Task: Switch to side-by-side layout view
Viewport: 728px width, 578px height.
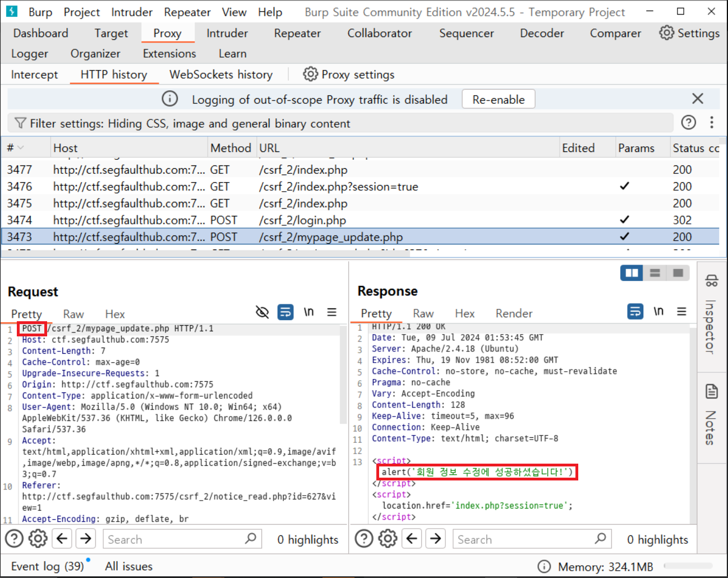Action: tap(632, 273)
